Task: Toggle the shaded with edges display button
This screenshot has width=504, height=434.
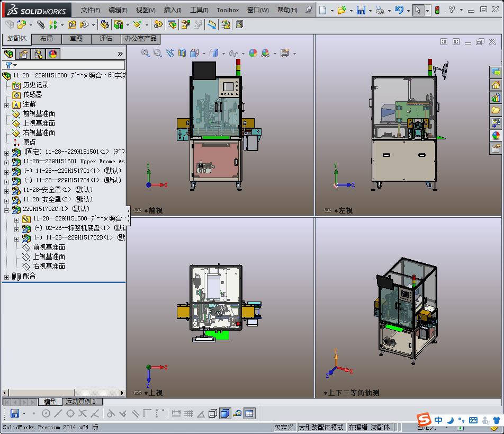Action: (224, 413)
